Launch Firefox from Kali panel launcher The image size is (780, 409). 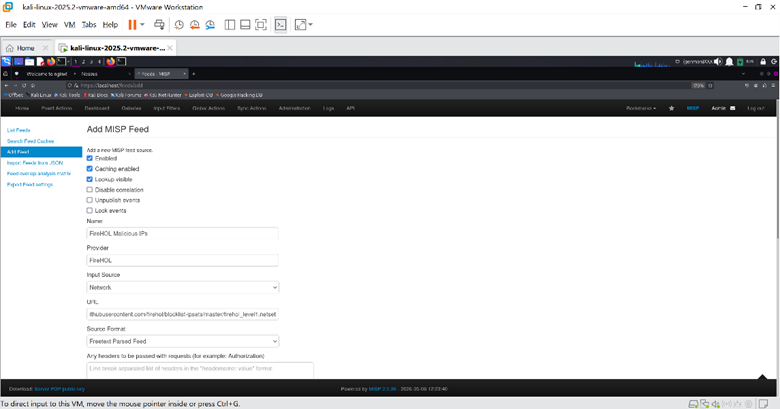click(x=51, y=62)
